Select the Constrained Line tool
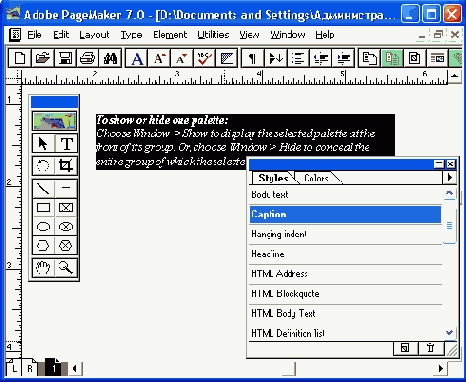This screenshot has width=466, height=382. click(x=66, y=189)
